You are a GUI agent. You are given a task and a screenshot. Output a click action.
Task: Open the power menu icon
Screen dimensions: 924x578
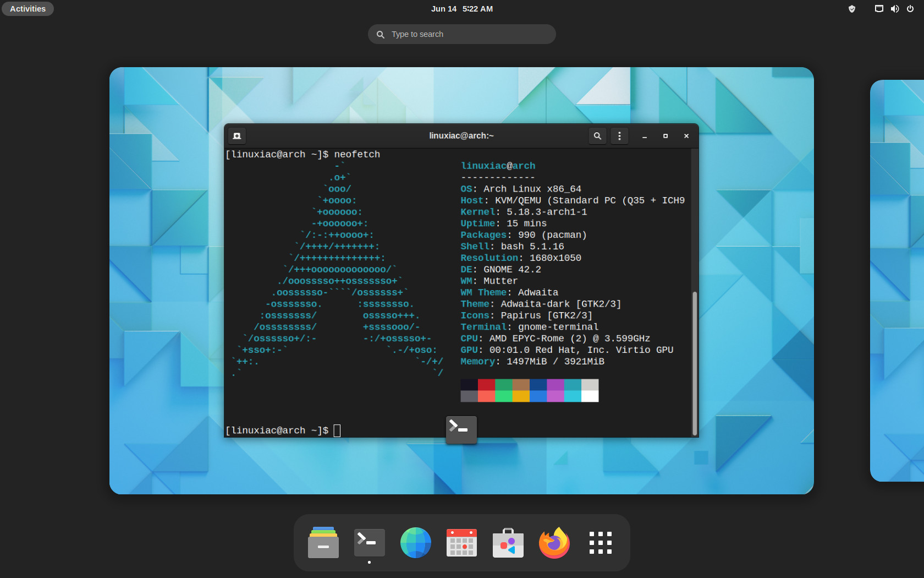(910, 9)
